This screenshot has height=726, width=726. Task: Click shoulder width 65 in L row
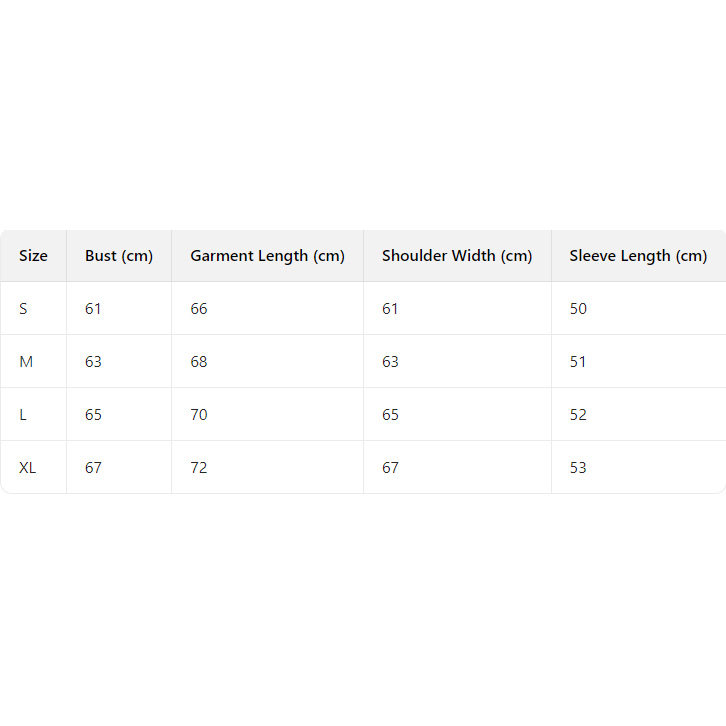click(x=390, y=415)
